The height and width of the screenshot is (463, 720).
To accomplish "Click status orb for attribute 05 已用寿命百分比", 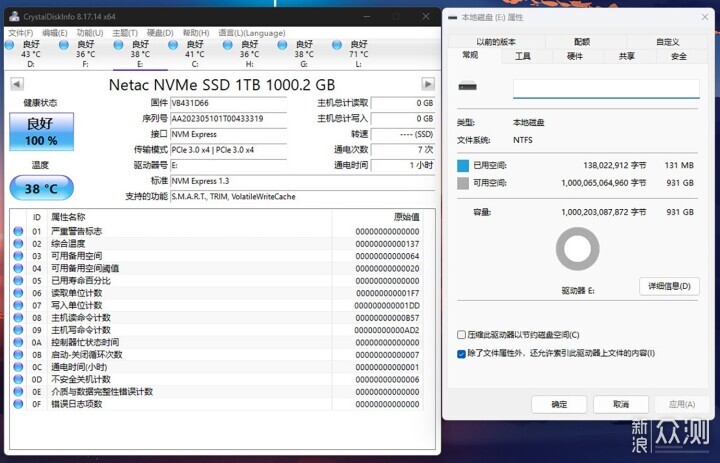I will [18, 281].
